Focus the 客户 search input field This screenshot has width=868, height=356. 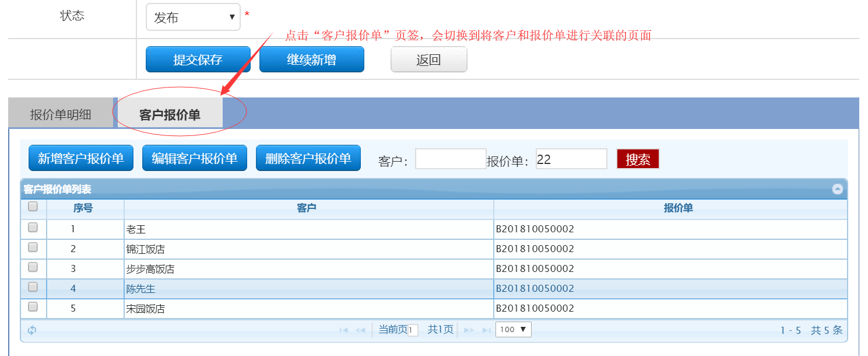451,159
